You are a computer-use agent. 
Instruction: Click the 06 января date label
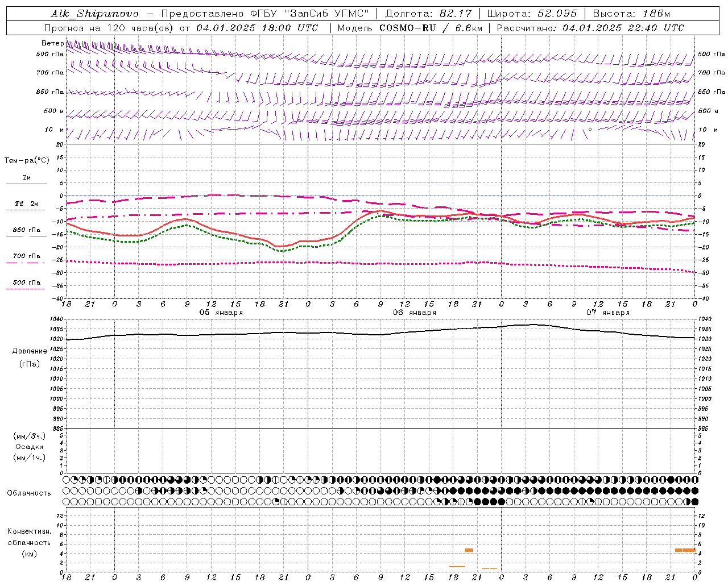coord(415,313)
